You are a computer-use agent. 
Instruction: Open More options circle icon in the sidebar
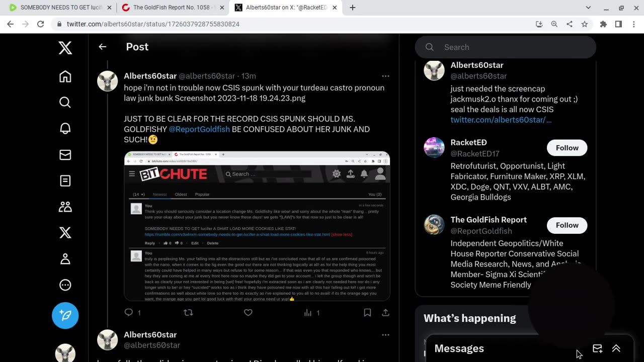[65, 285]
